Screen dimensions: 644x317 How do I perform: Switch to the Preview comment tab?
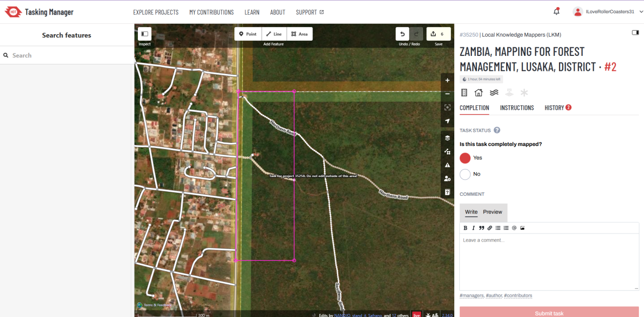coord(493,212)
